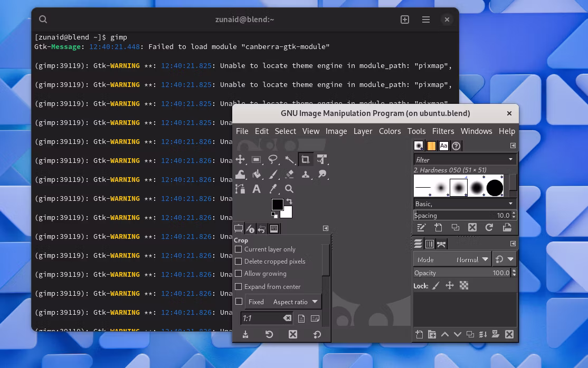Restore tool preset button in Crop options
The image size is (588, 368).
coord(269,334)
